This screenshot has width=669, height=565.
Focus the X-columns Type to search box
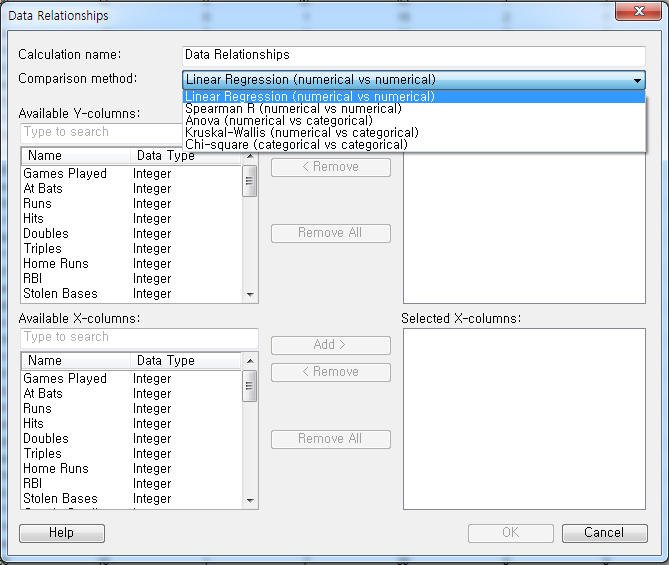point(139,337)
